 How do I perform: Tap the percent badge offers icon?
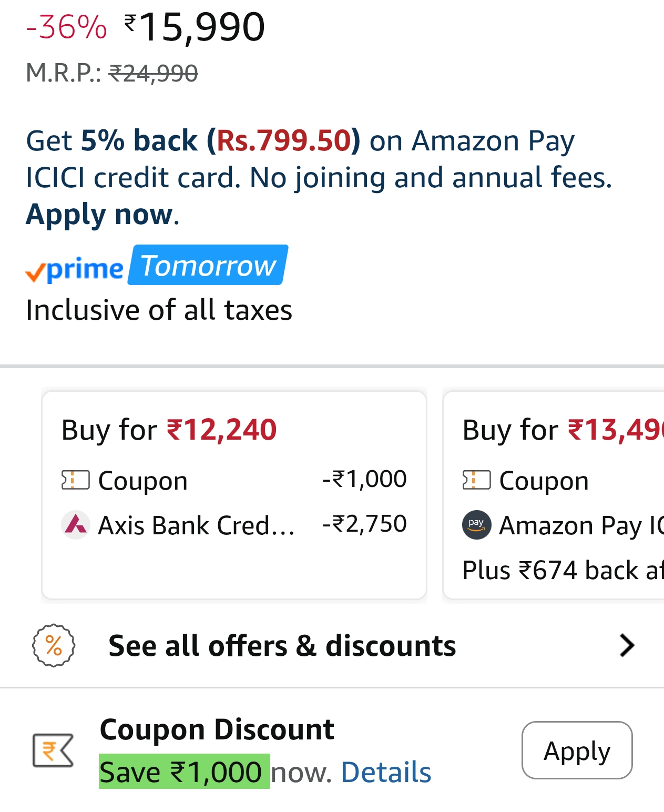pos(54,645)
